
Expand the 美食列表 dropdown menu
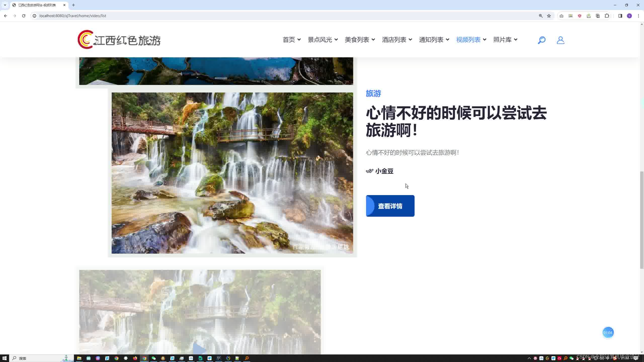pyautogui.click(x=360, y=40)
